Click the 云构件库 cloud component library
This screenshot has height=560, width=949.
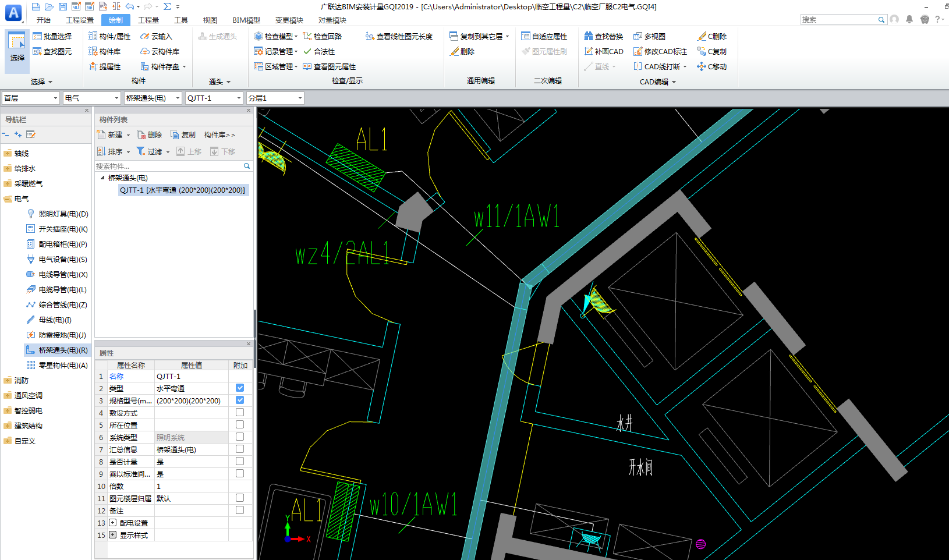pyautogui.click(x=160, y=51)
